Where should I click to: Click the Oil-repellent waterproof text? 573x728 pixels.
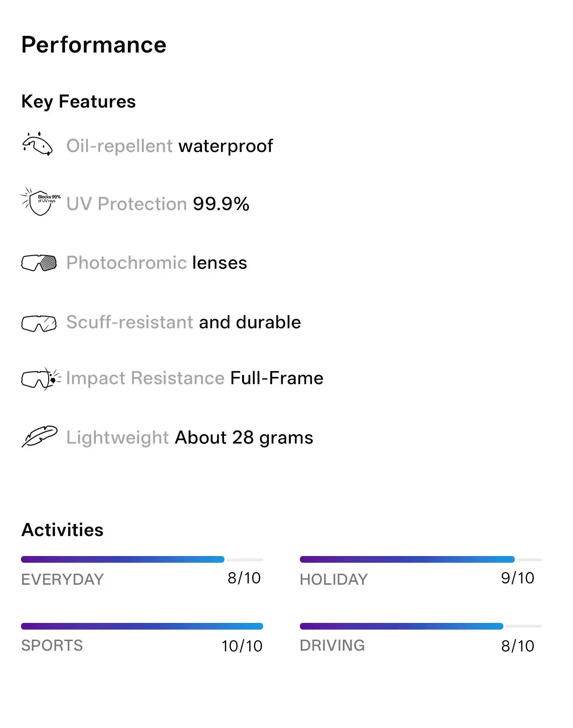(x=170, y=146)
